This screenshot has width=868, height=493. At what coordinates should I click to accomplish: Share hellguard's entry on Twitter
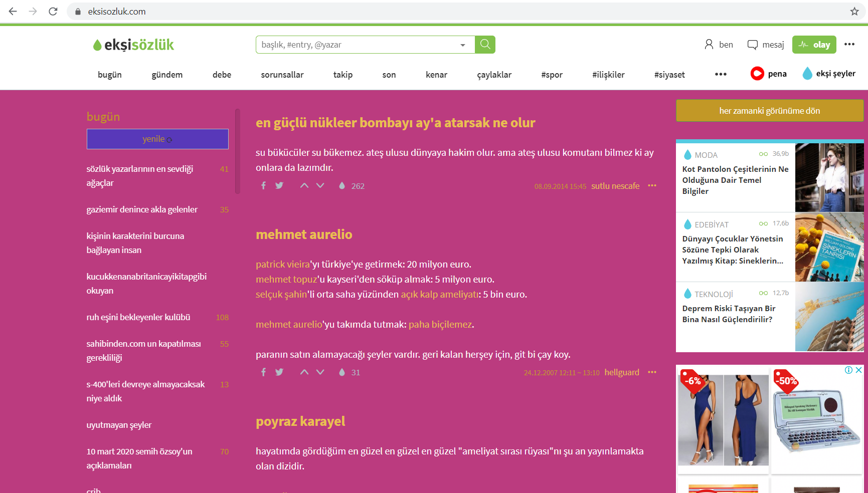coord(279,372)
